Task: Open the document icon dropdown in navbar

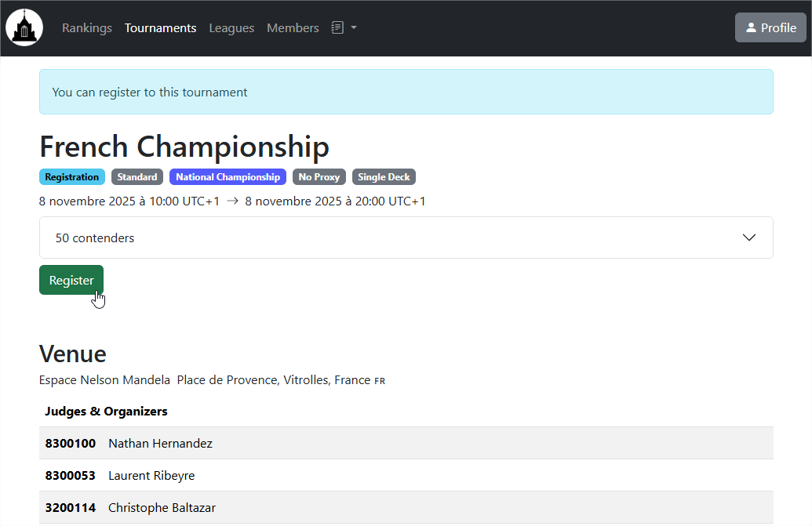Action: 344,28
